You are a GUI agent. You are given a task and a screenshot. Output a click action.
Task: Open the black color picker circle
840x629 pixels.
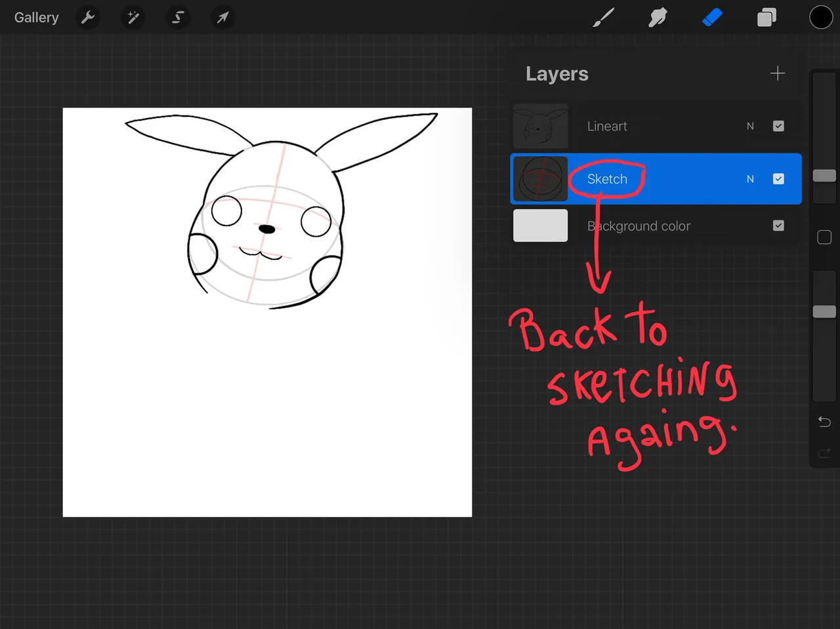point(821,18)
